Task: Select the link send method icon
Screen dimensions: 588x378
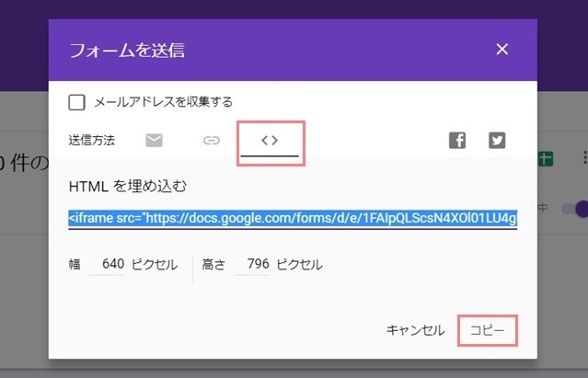Action: coord(211,141)
